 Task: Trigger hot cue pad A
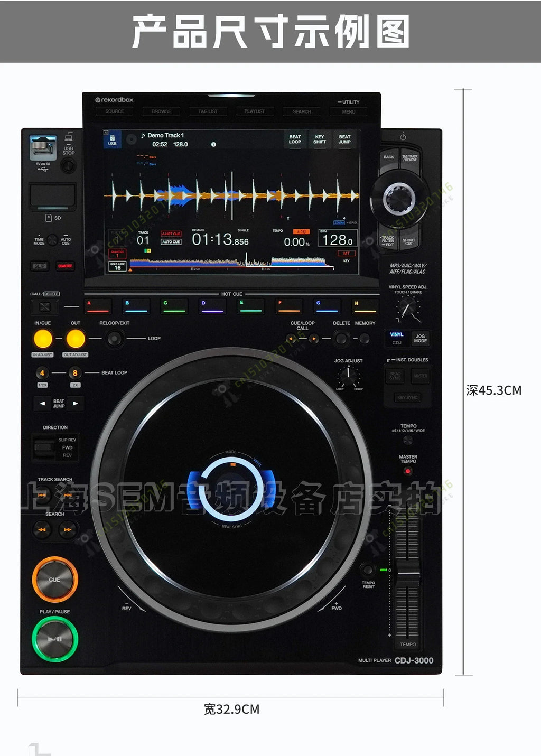[x=98, y=306]
